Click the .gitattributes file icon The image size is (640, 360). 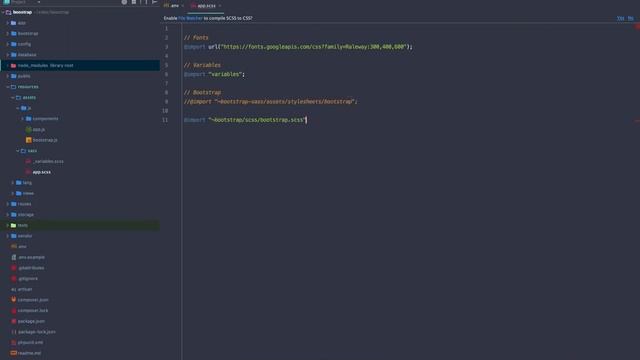tap(13, 268)
